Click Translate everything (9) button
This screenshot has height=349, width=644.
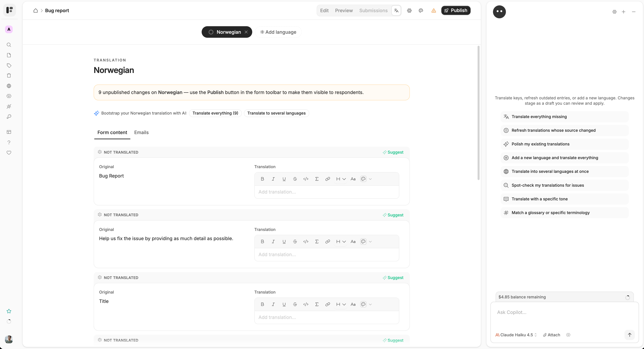215,113
